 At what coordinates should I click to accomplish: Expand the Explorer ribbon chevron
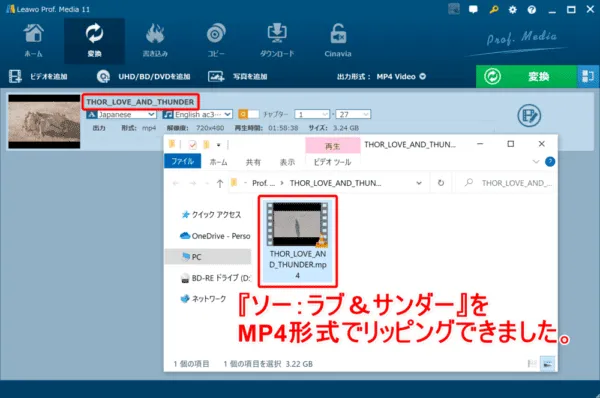(536, 162)
